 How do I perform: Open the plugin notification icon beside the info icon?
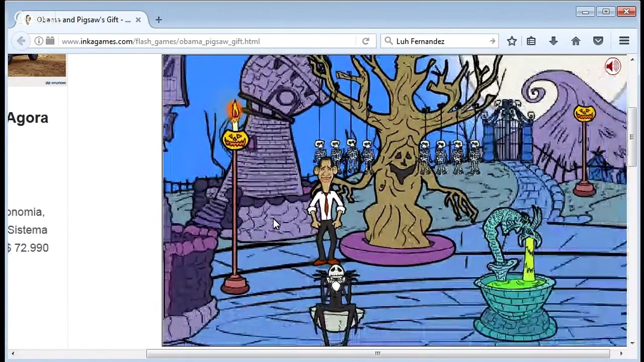[50, 41]
